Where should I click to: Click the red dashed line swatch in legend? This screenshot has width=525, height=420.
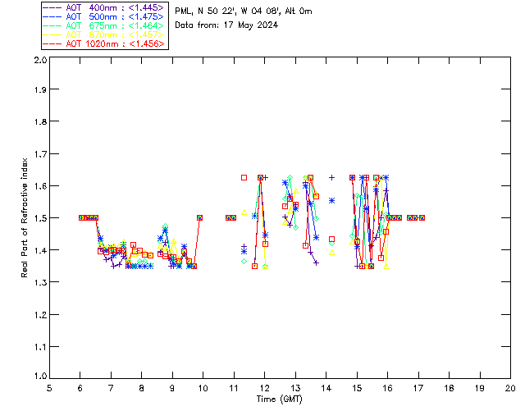tap(52, 43)
